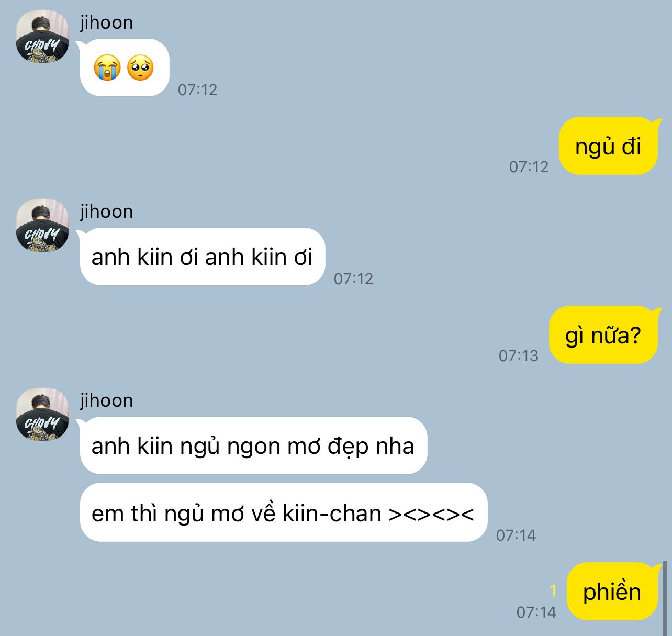
Task: Select the 'ngủ đi' yellow message bubble
Action: [608, 146]
